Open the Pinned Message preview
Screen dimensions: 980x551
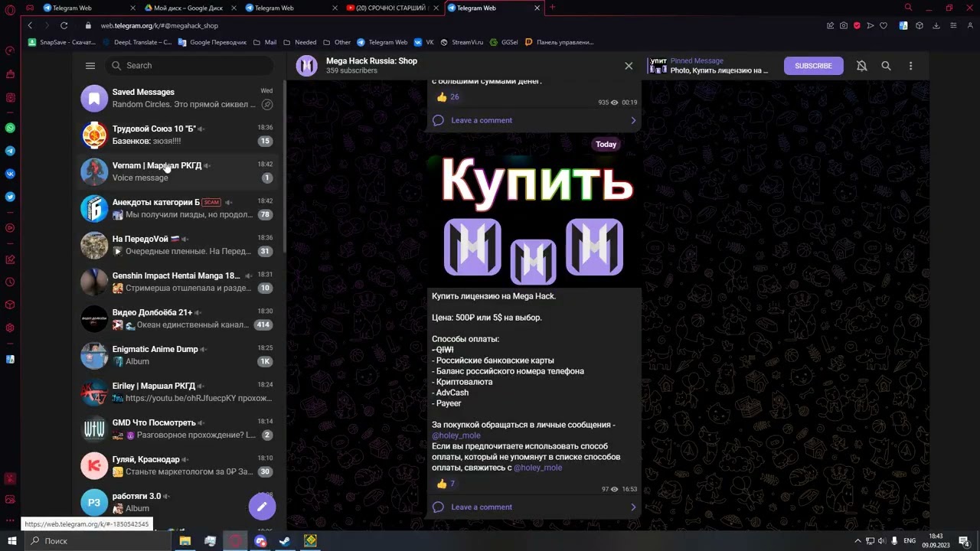pyautogui.click(x=709, y=66)
